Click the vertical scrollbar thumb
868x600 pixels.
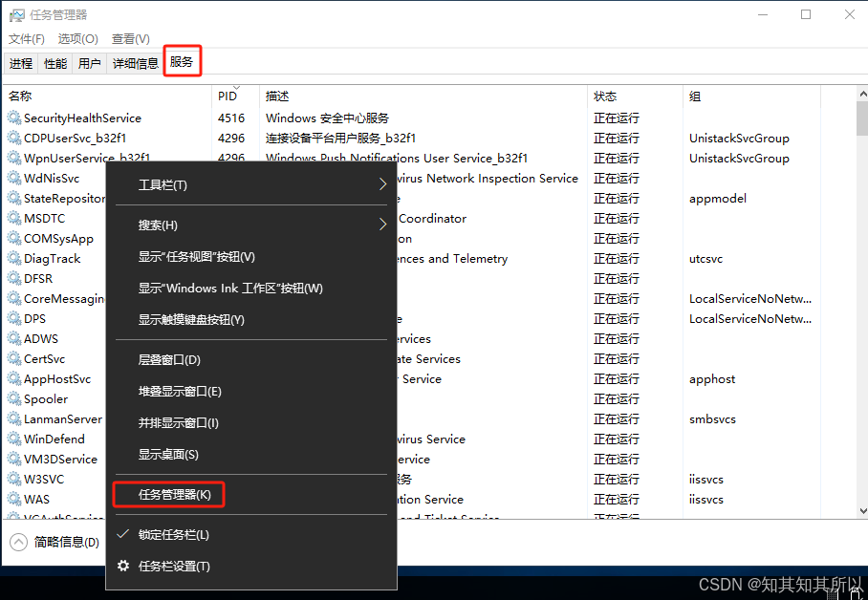click(x=862, y=118)
